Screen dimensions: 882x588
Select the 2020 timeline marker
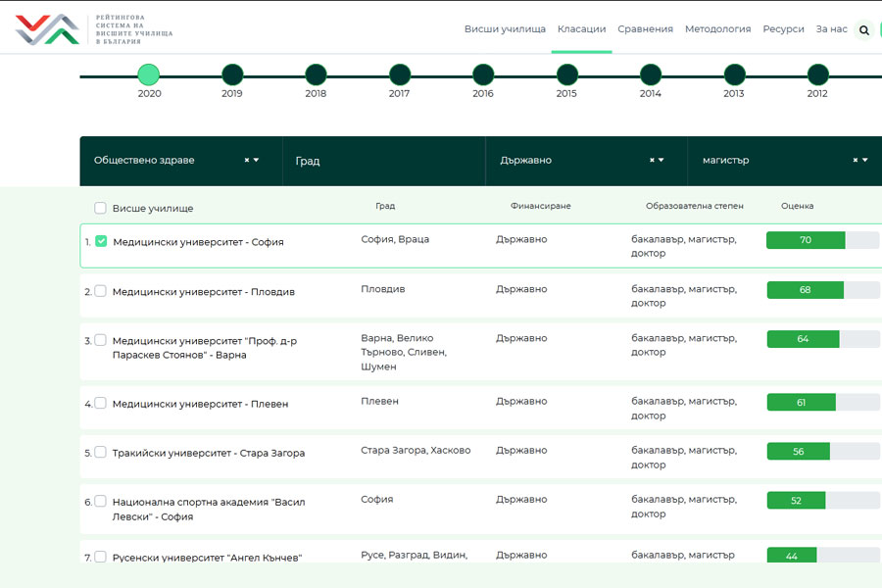(149, 74)
